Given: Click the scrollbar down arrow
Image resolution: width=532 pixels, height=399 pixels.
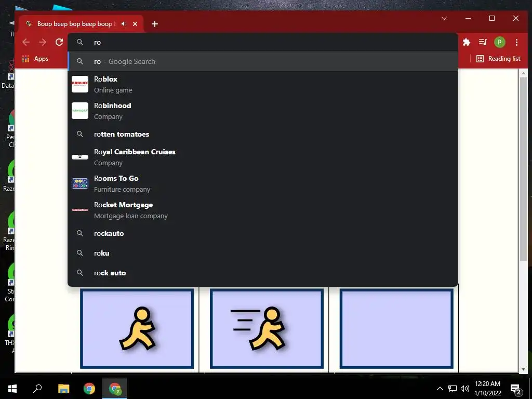Looking at the screenshot, I should click(x=524, y=369).
